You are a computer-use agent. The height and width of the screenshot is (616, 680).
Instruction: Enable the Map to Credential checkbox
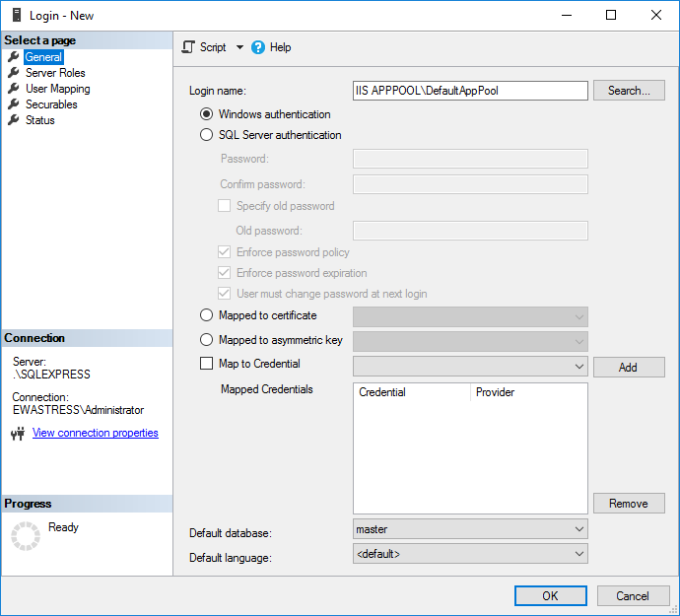[206, 364]
